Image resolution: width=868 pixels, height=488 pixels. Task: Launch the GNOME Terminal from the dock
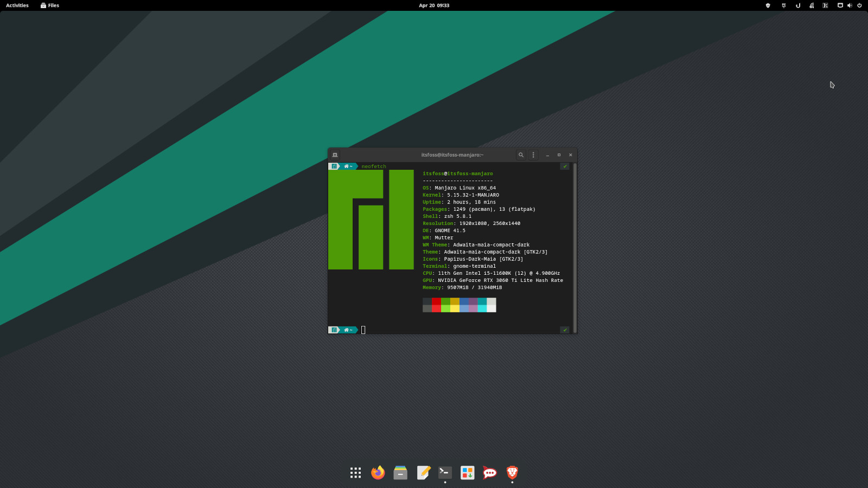click(x=444, y=472)
